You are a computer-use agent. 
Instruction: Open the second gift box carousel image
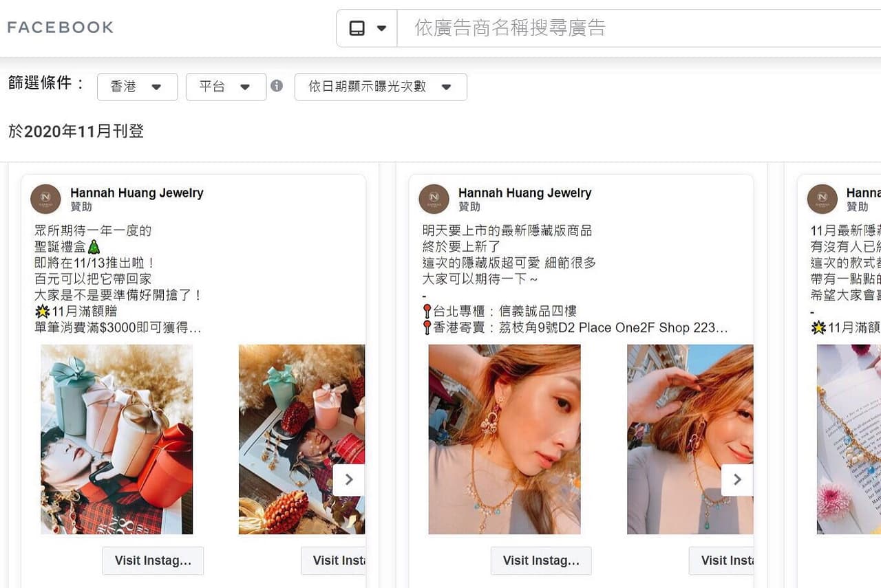click(302, 439)
